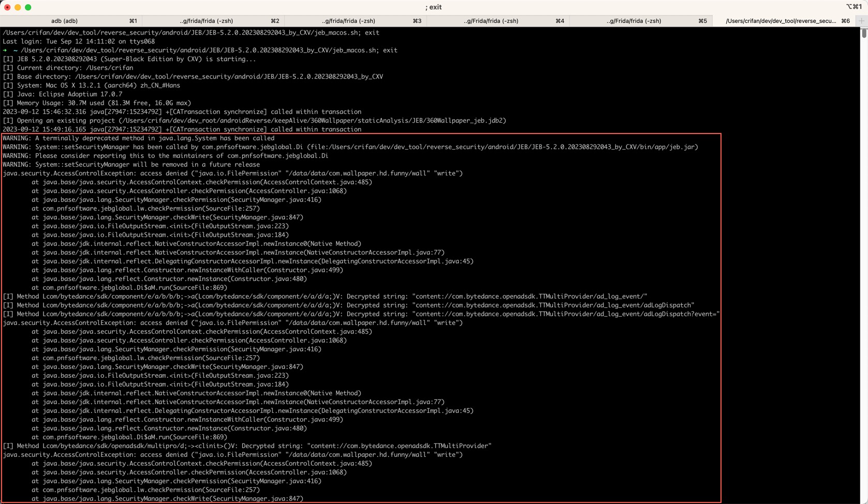This screenshot has height=504, width=868.
Task: Click the '<clinit>()V: Decrypted string' line
Action: (x=247, y=446)
